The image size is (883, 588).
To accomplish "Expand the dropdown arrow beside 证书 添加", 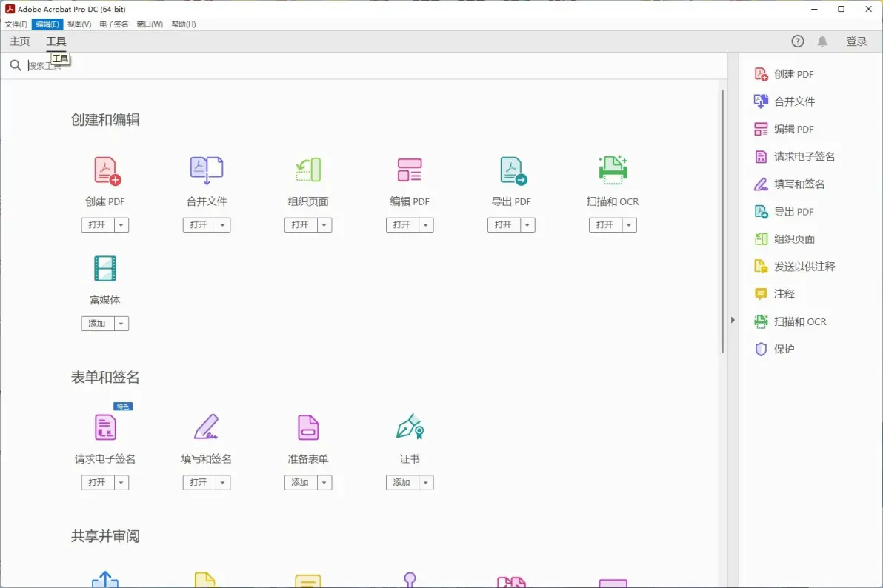I will pyautogui.click(x=426, y=482).
